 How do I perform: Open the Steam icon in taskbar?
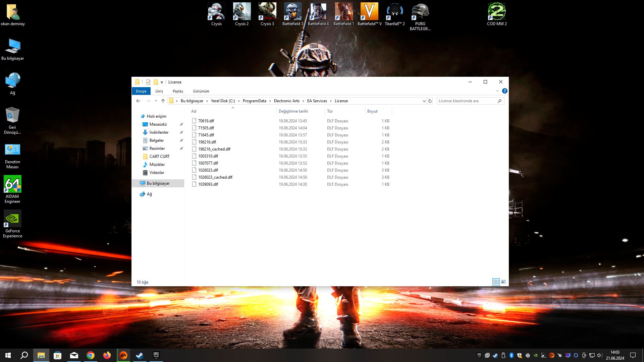tap(140, 355)
